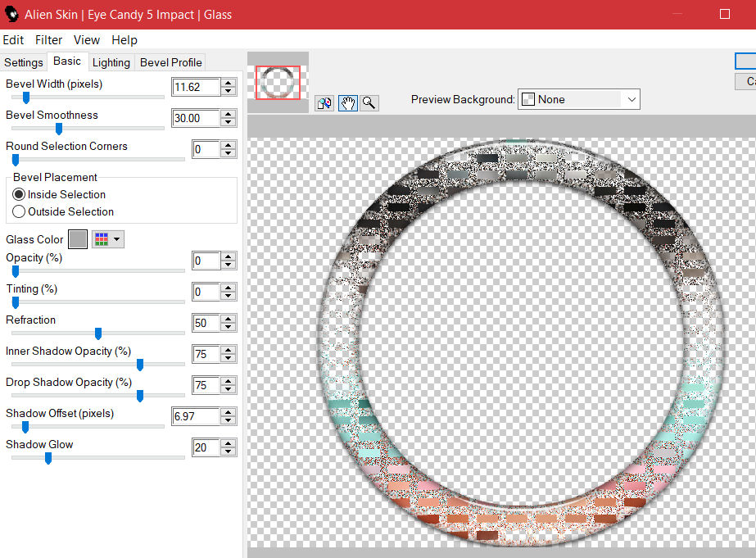
Task: Click the Round Selection Corners slider handle
Action: (x=16, y=160)
